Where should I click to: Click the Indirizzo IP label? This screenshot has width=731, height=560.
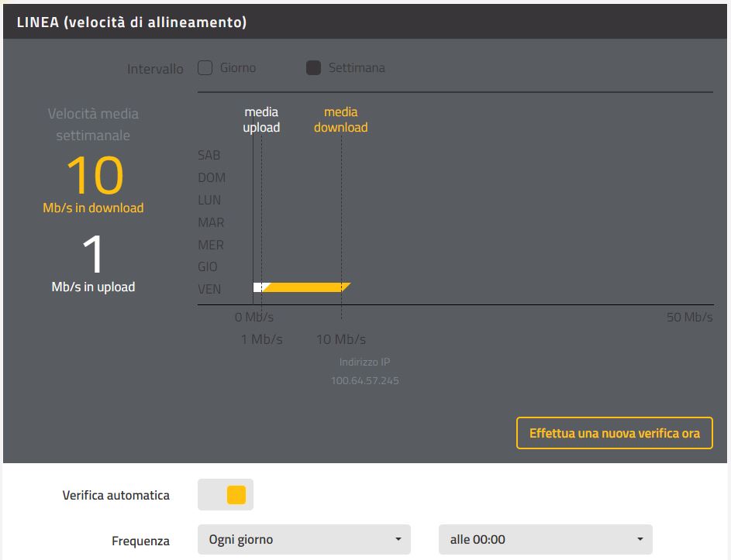coord(365,362)
